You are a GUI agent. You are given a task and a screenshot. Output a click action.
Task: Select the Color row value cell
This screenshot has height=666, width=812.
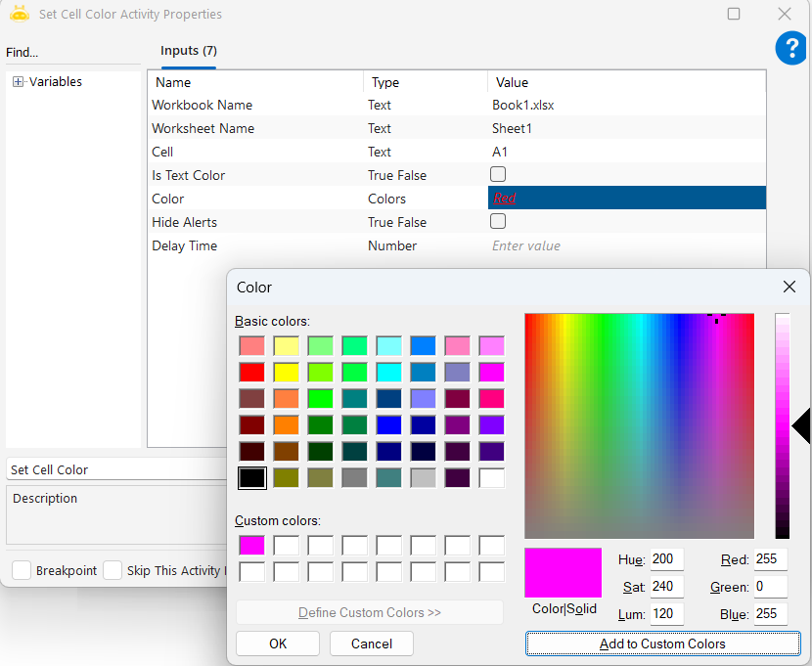coord(626,198)
